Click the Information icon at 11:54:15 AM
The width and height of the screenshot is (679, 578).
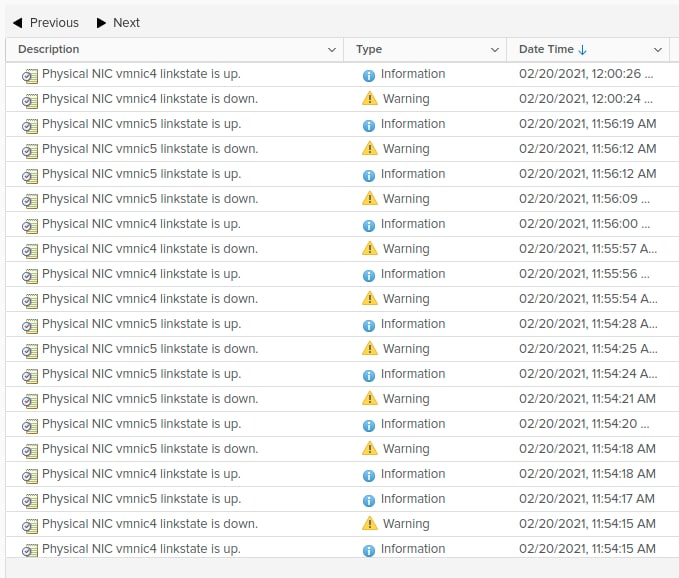coord(369,551)
